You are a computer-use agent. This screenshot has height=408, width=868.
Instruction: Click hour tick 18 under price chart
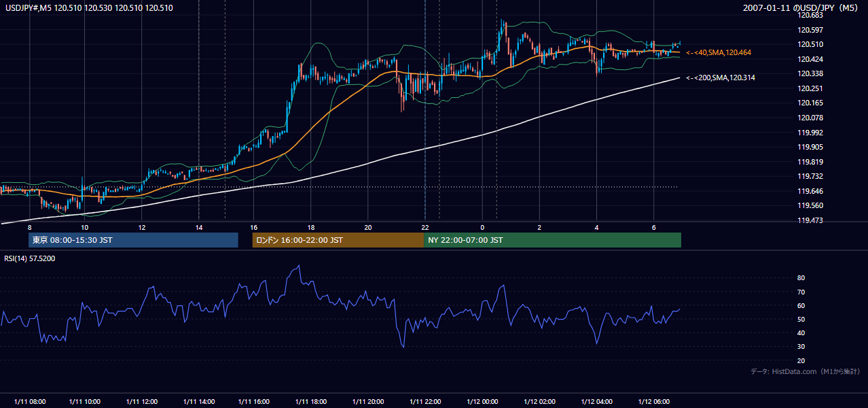(x=310, y=227)
